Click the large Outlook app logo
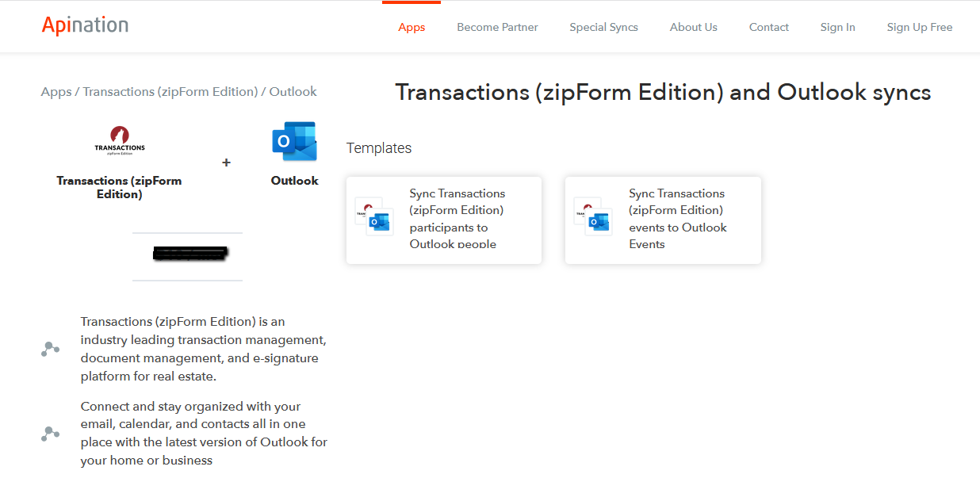The image size is (980, 501). [294, 142]
